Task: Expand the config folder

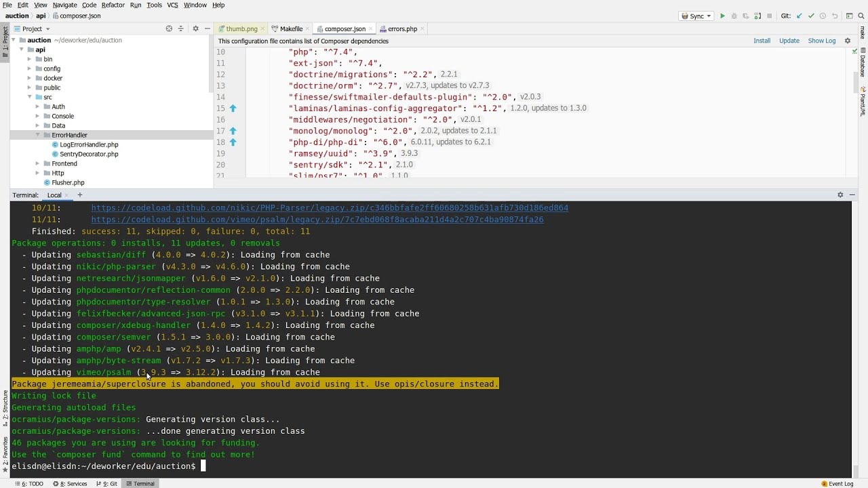Action: pyautogui.click(x=29, y=68)
